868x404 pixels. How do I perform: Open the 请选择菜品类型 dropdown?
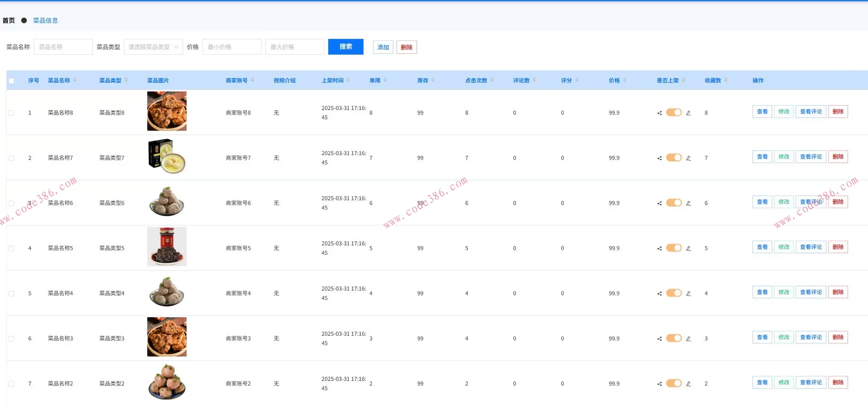pyautogui.click(x=153, y=47)
